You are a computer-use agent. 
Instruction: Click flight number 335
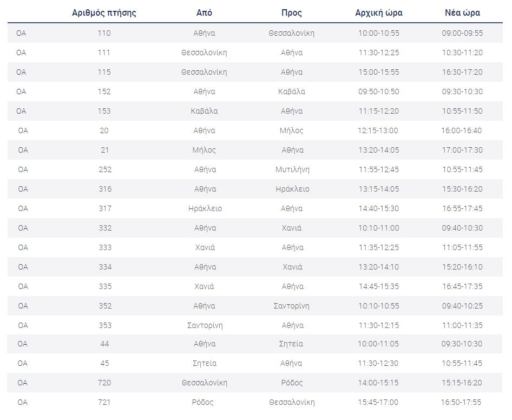[x=105, y=286]
